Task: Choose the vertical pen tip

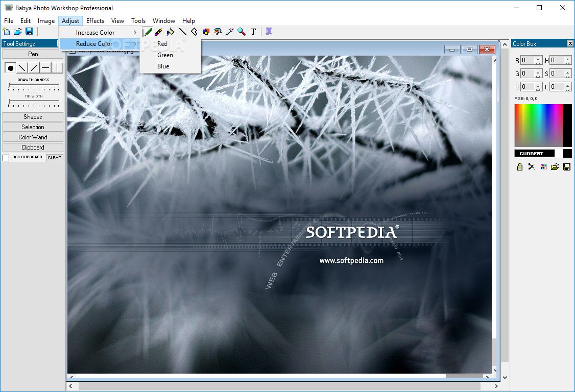Action: [x=57, y=68]
